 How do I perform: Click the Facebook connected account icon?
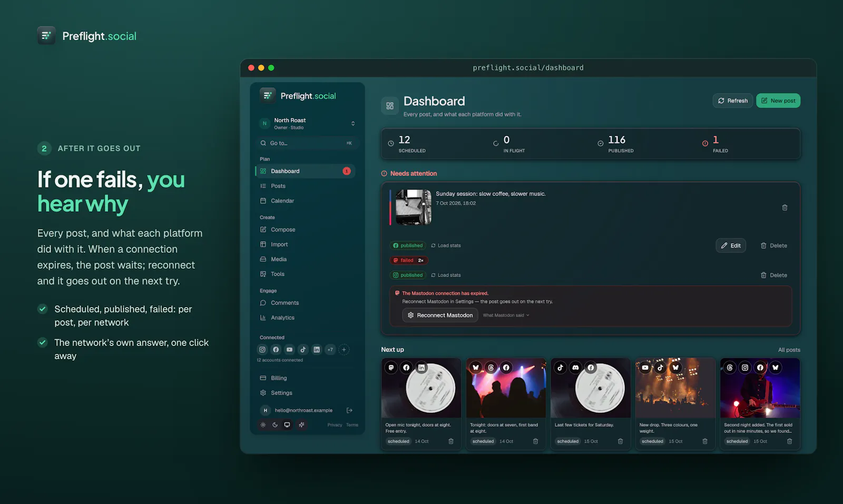[x=276, y=350]
